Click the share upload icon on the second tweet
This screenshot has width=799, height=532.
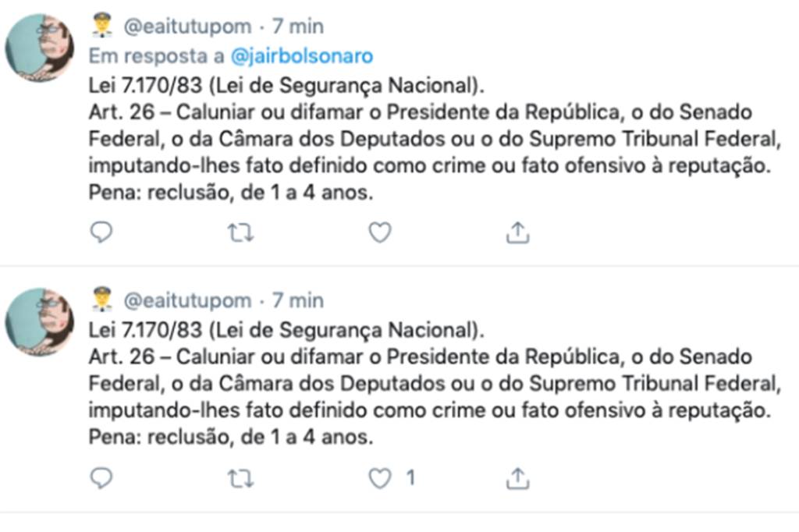pyautogui.click(x=517, y=477)
